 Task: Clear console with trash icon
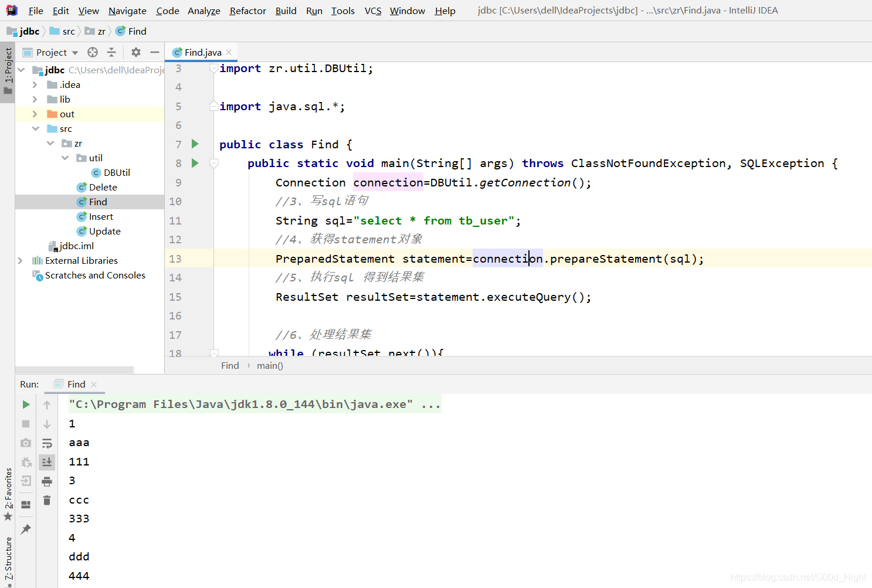pyautogui.click(x=47, y=501)
